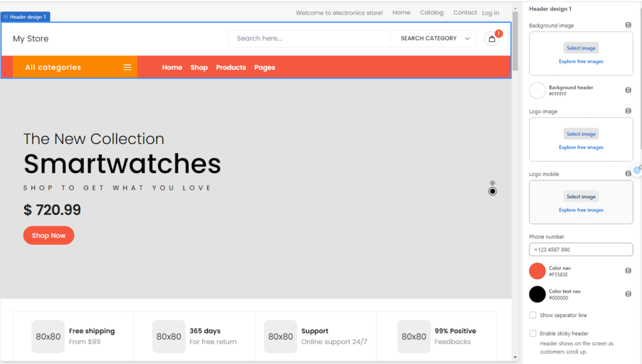Open Home in orange navigation bar
This screenshot has width=642, height=364.
pos(172,68)
